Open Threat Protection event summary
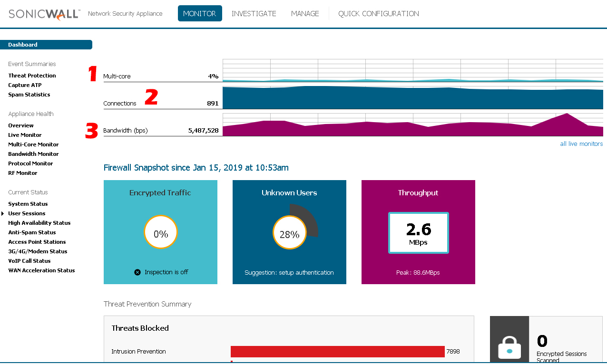 pos(32,75)
